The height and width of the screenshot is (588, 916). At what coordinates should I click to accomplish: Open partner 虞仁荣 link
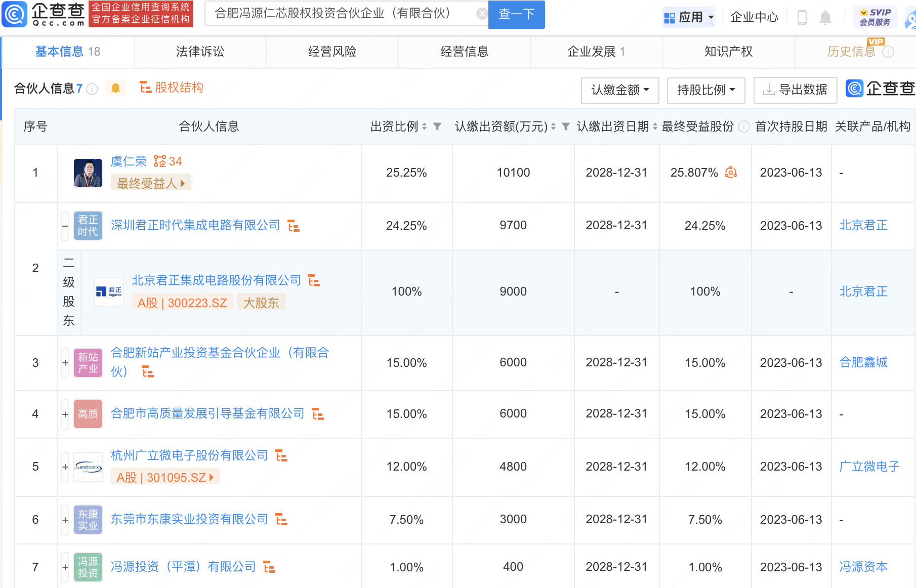pos(129,161)
